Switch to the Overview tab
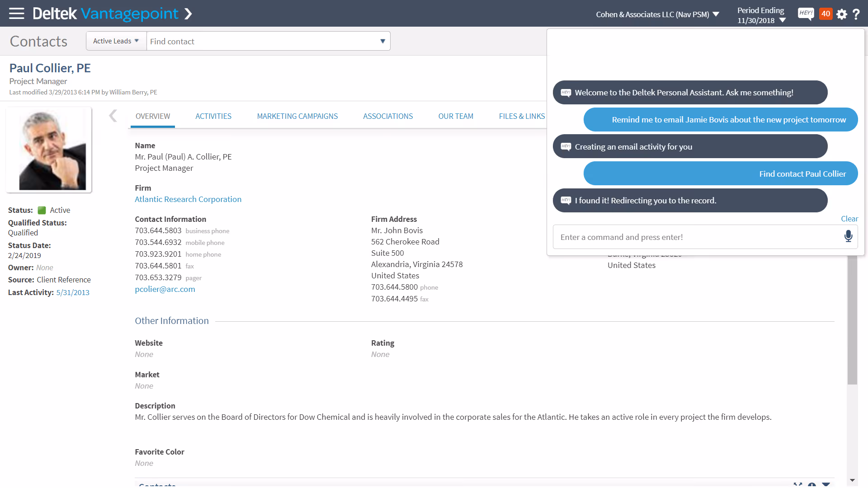Viewport: 868px width, 488px height. 153,116
